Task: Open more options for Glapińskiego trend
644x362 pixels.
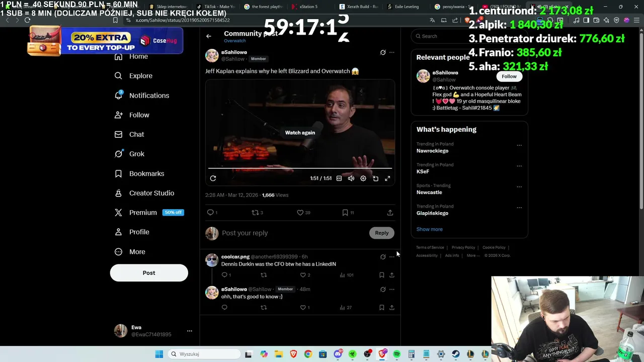Action: click(519, 207)
